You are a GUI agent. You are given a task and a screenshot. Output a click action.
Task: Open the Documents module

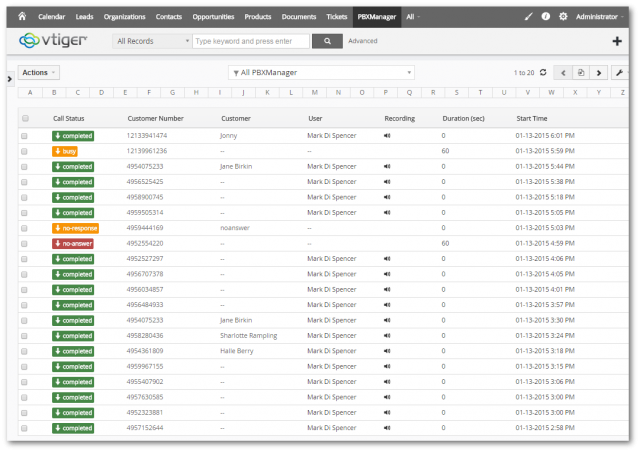pyautogui.click(x=299, y=17)
